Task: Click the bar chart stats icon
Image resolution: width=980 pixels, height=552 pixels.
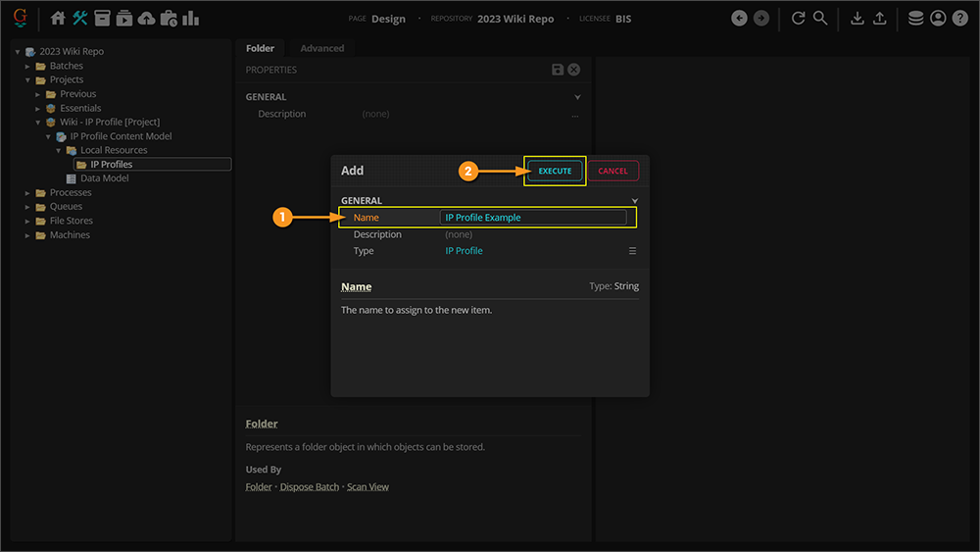Action: pos(190,18)
